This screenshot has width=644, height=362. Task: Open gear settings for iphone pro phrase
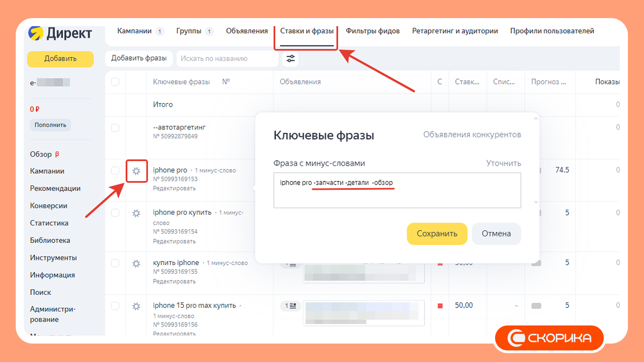click(x=136, y=171)
